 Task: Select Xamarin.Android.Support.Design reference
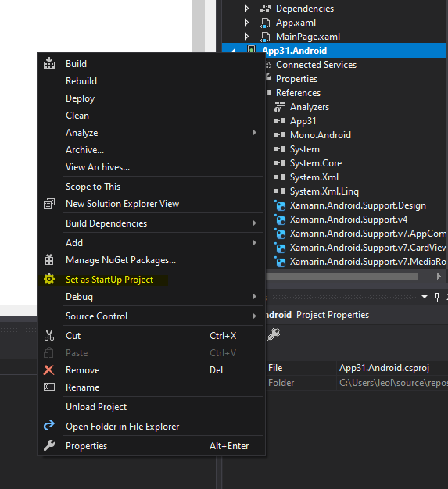point(358,205)
